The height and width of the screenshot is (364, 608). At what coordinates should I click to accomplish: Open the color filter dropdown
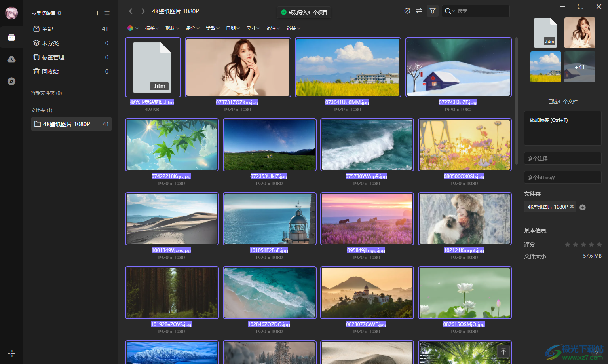coord(133,28)
